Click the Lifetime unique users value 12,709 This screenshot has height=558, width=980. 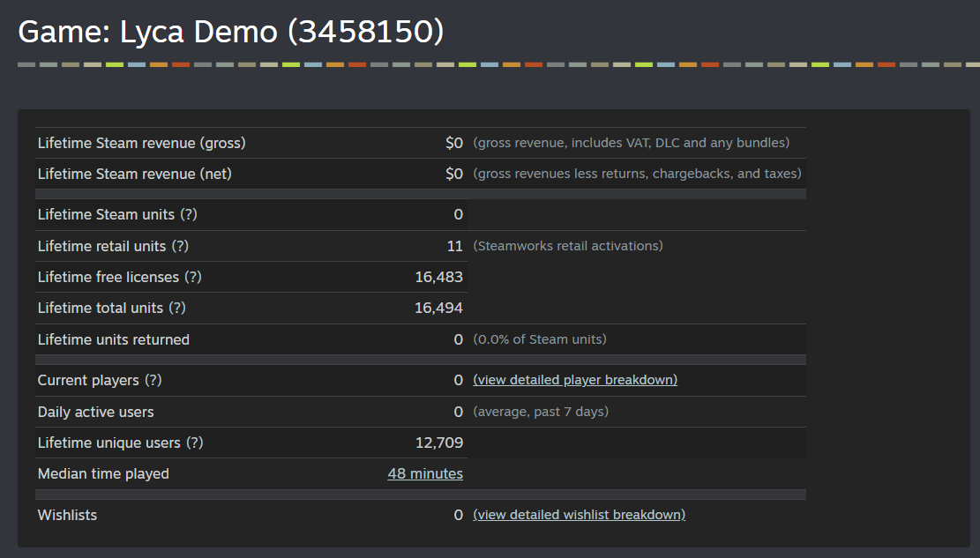click(x=439, y=443)
